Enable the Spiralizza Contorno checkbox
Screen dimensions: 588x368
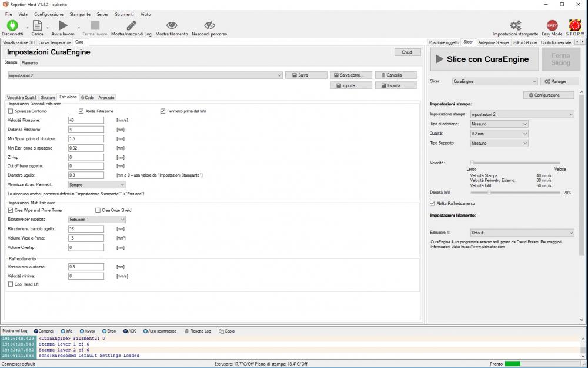tap(11, 111)
